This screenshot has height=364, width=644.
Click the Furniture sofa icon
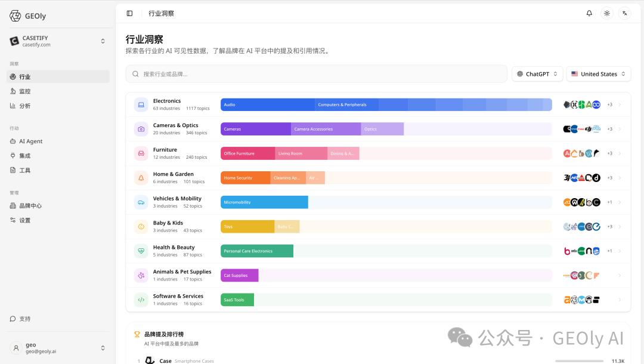tap(141, 153)
